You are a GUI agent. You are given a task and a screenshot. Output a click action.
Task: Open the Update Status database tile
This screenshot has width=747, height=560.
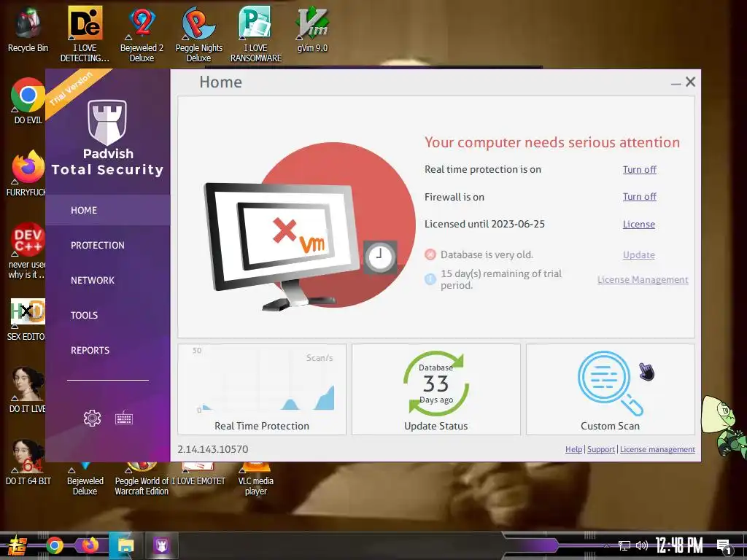[436, 389]
